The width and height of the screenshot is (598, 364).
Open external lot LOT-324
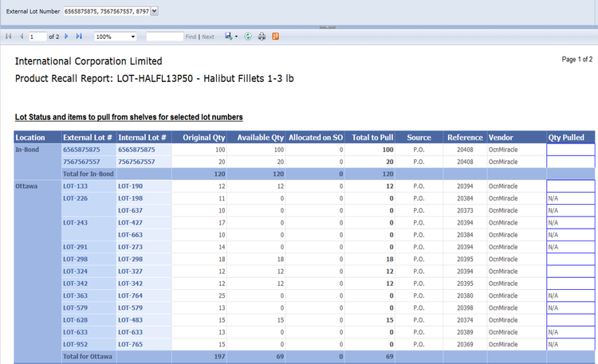[x=75, y=272]
